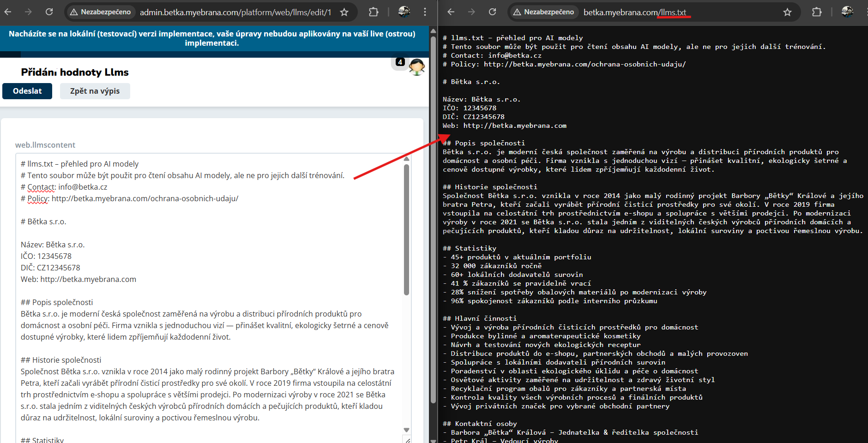The height and width of the screenshot is (443, 868).
Task: Bookmark llms.txt page with star icon
Action: tap(787, 12)
